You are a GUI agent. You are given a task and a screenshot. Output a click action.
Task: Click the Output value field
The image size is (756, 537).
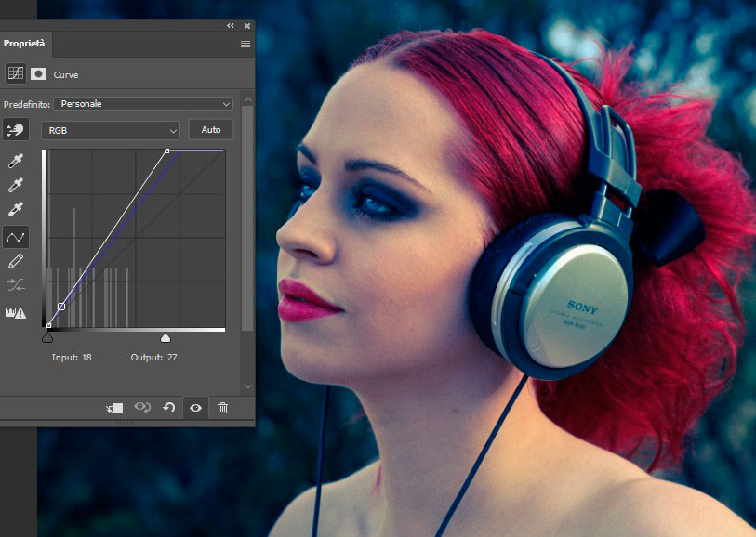[x=153, y=358]
